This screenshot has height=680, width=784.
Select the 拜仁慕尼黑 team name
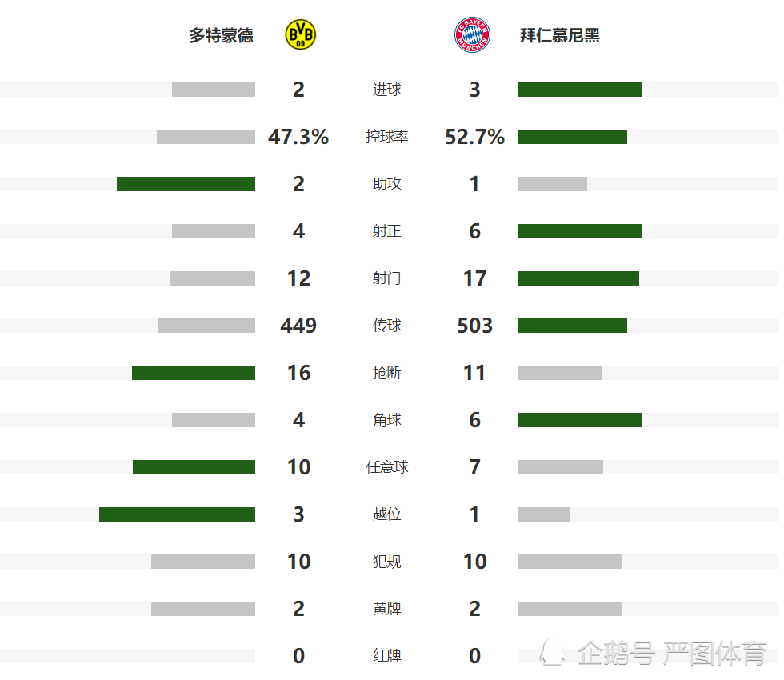pyautogui.click(x=559, y=35)
